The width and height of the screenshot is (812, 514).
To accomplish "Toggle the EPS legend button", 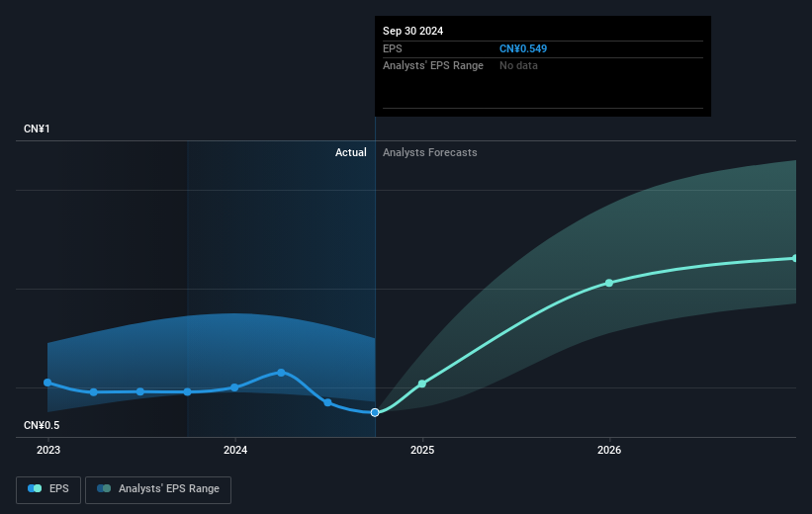I will point(48,489).
